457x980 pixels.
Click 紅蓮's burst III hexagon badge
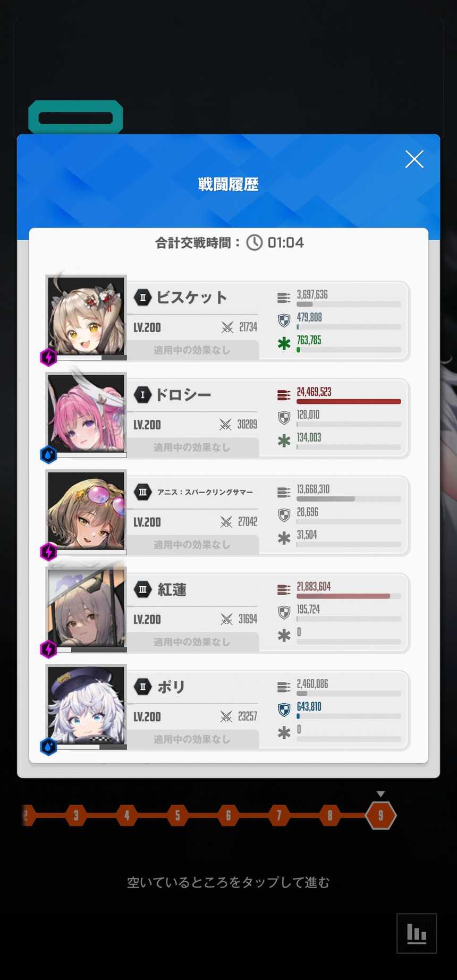point(142,589)
